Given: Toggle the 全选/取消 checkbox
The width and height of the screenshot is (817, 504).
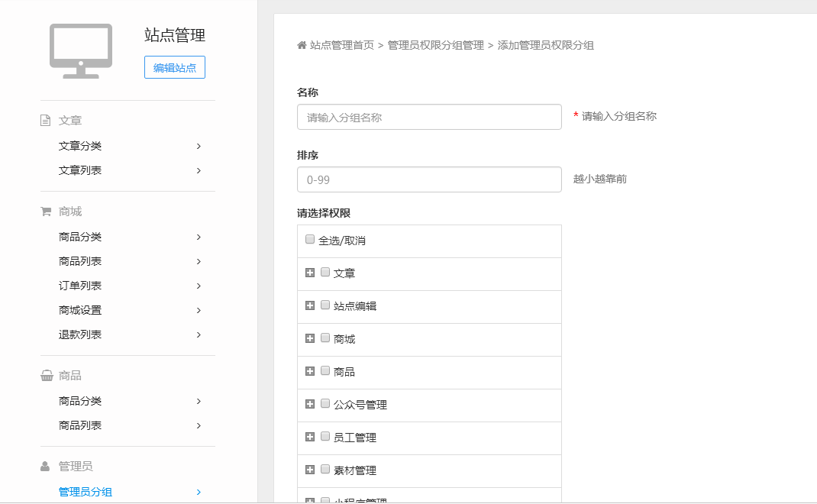Looking at the screenshot, I should [310, 239].
